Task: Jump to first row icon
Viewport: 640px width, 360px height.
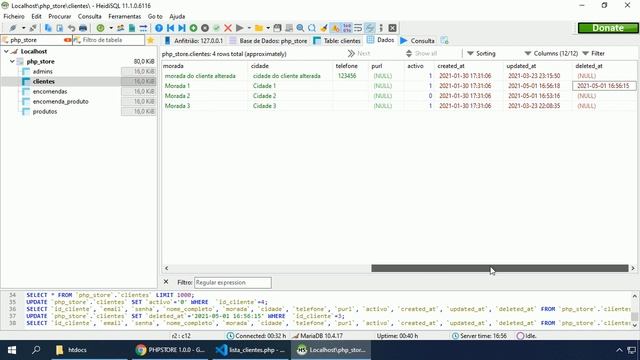Action: click(x=170, y=28)
